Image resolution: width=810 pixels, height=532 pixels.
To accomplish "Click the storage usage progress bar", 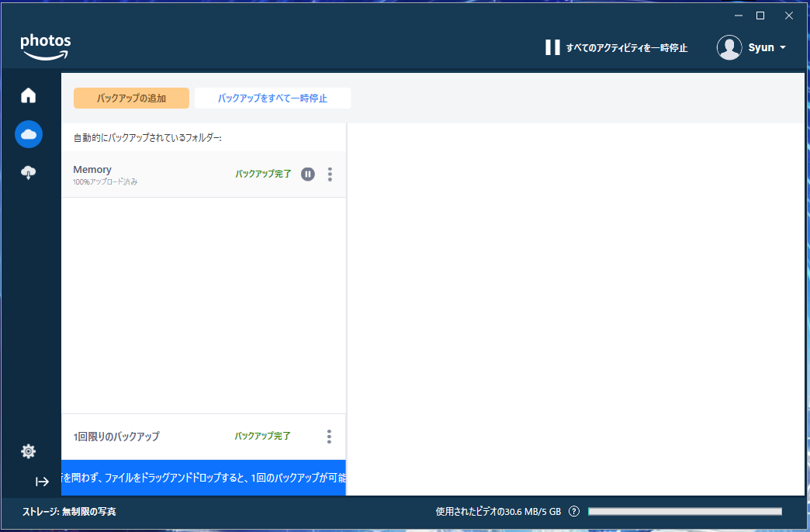I will [685, 511].
